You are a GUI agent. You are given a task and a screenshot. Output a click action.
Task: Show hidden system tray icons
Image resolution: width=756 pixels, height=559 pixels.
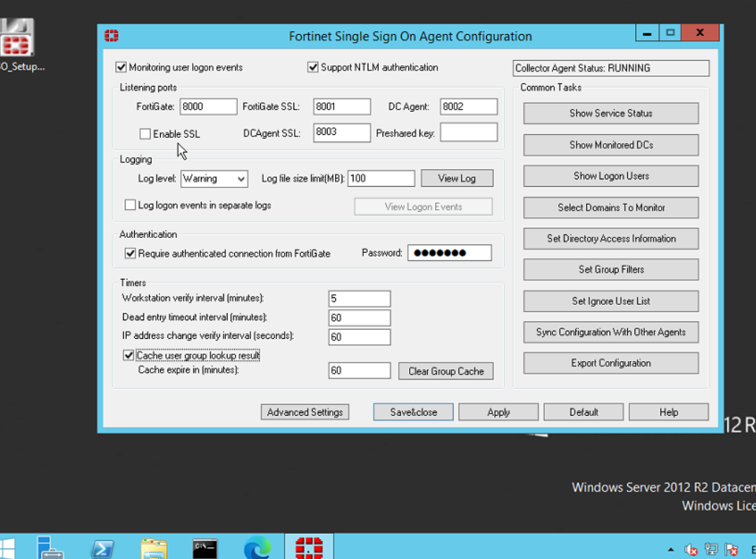coord(671,549)
